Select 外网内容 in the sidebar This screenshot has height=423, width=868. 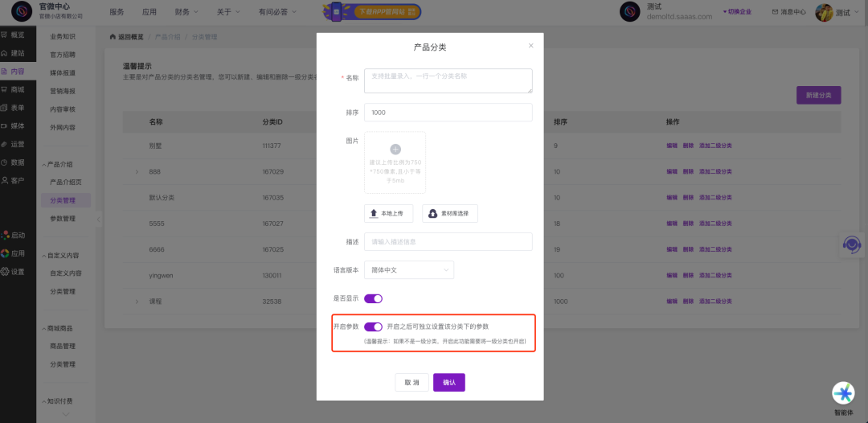pos(63,127)
